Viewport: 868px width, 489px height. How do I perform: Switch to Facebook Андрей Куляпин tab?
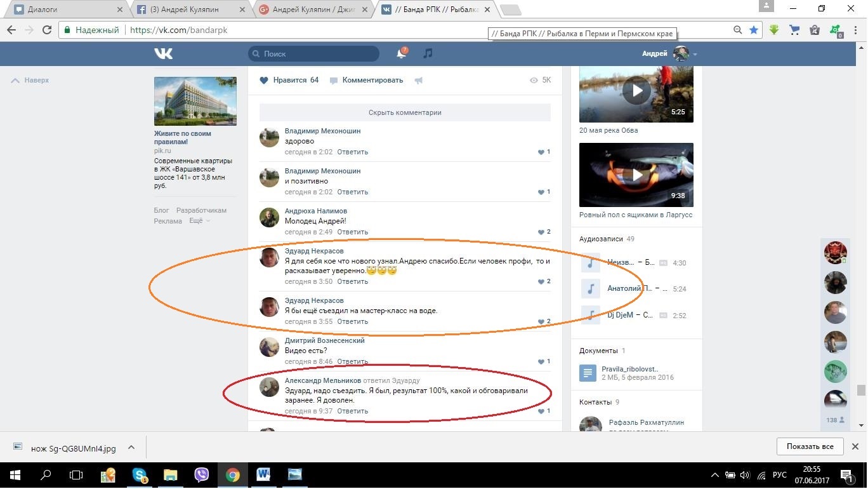[x=189, y=10]
